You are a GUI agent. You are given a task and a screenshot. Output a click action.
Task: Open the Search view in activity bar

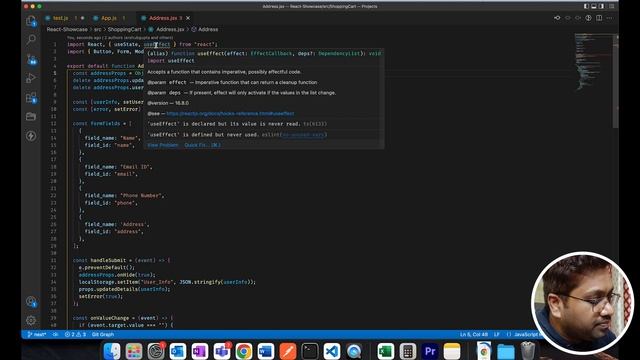[31, 40]
